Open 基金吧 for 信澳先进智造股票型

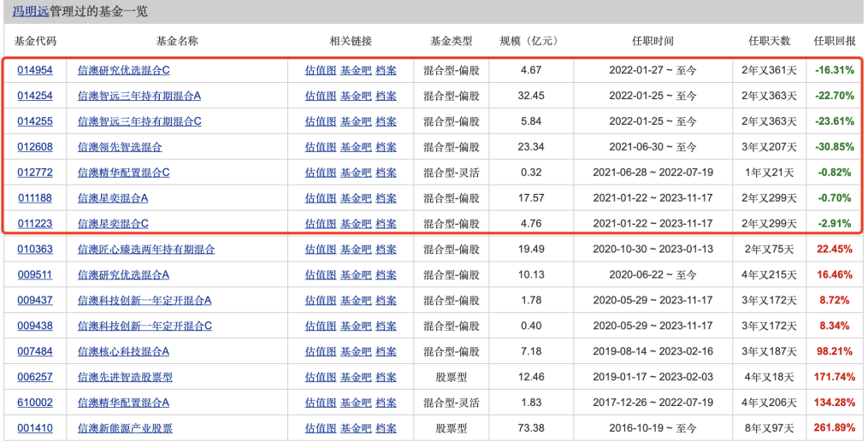tap(356, 376)
